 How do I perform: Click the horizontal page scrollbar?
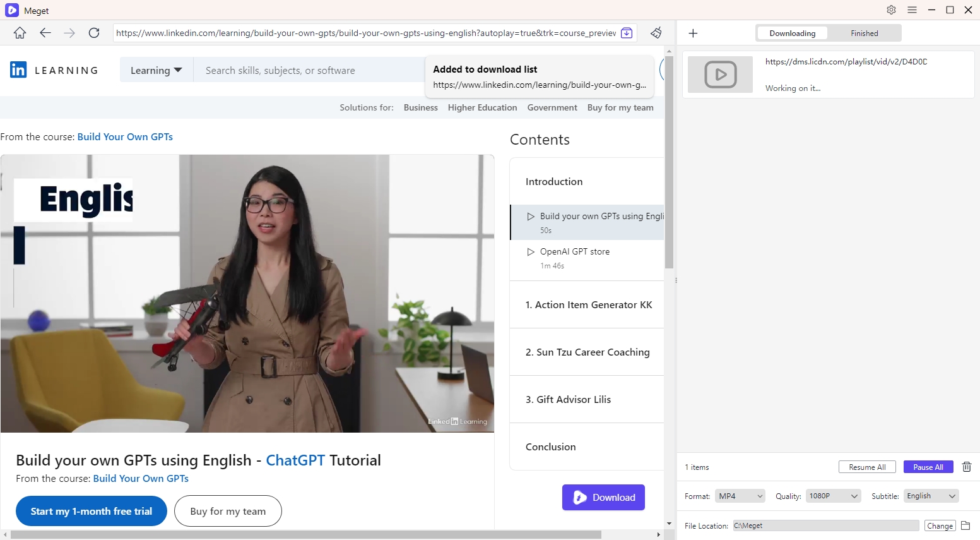[x=306, y=534]
